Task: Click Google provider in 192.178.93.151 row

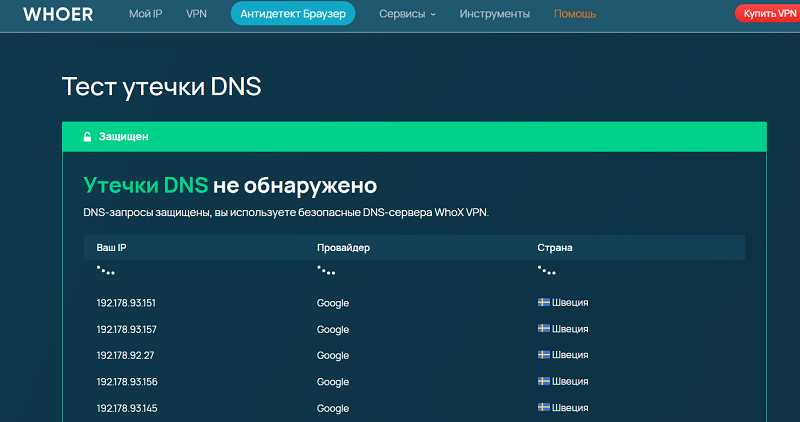Action: 333,303
